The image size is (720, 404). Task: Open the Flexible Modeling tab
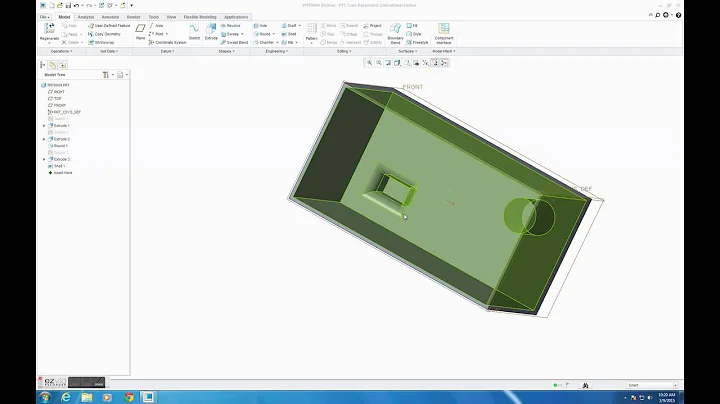tap(200, 17)
